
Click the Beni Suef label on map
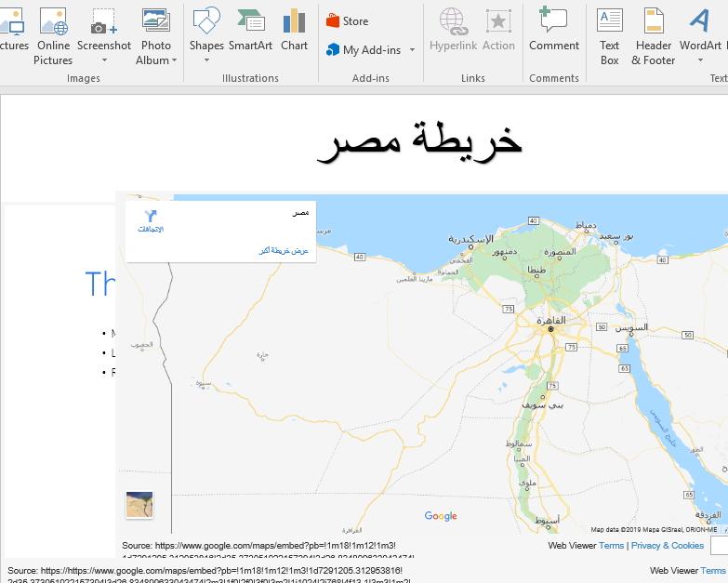(x=542, y=404)
